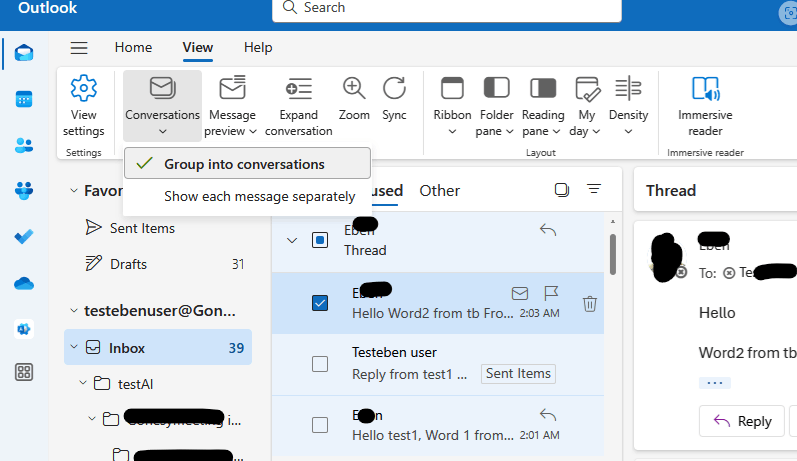Open Message preview dropdown
This screenshot has height=461, width=797.
click(231, 106)
